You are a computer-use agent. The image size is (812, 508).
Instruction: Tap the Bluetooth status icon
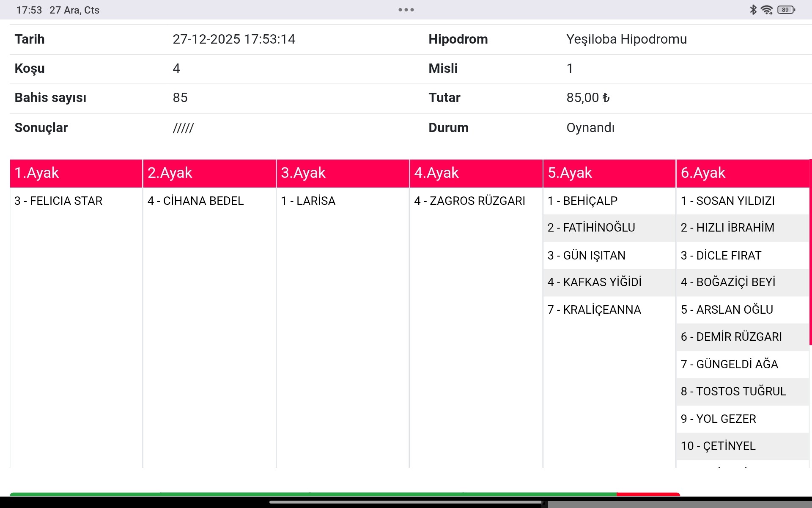pyautogui.click(x=753, y=10)
